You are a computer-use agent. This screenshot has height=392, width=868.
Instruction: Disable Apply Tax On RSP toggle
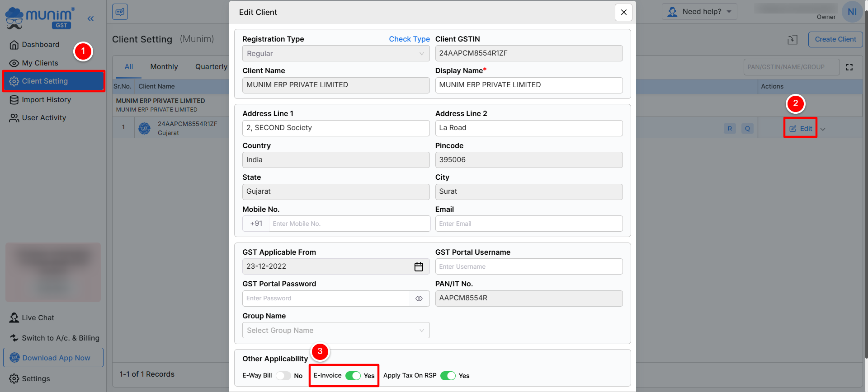(448, 376)
